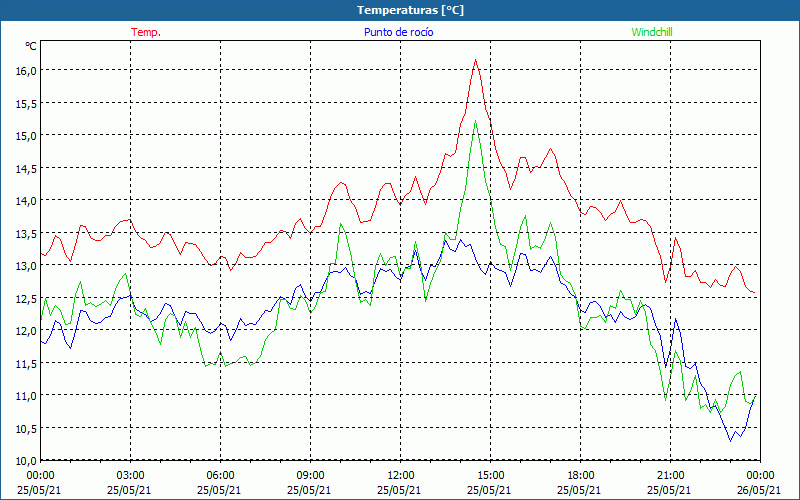This screenshot has width=800, height=500.
Task: Click the red 'Temp.' legend label
Action: click(146, 32)
